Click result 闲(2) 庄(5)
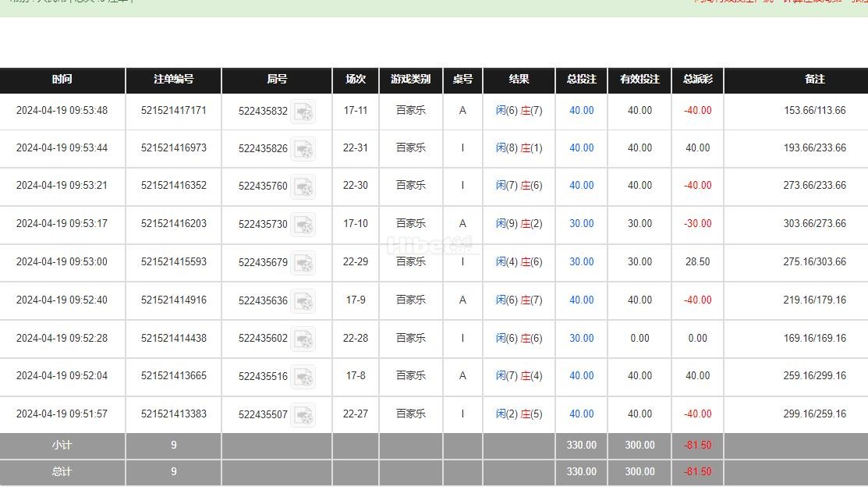Viewport: 868px width, 490px height. coord(519,414)
